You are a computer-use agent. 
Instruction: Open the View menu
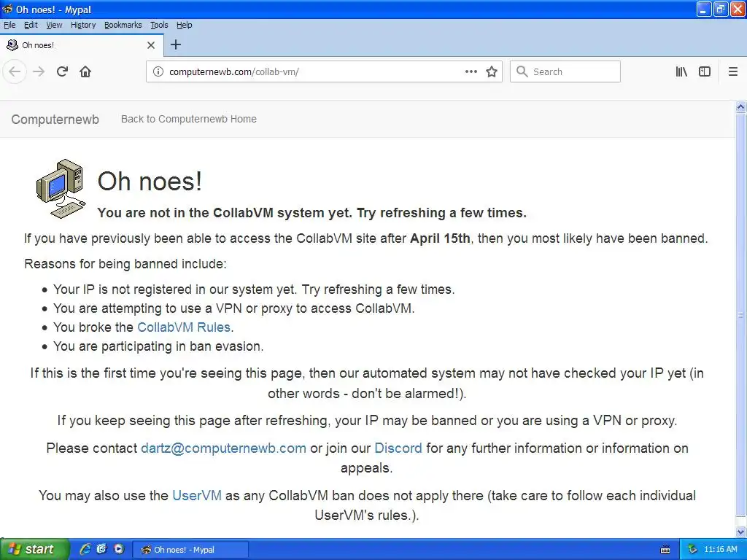coord(54,25)
